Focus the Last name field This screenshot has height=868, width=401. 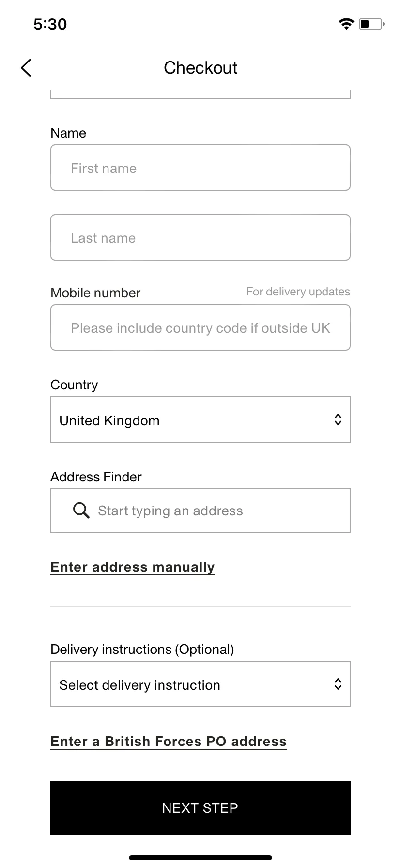200,237
